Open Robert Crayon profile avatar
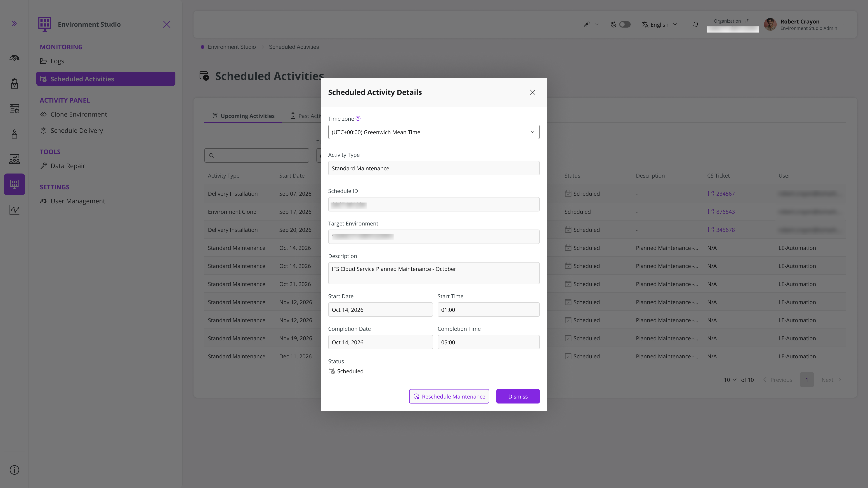 coord(770,24)
